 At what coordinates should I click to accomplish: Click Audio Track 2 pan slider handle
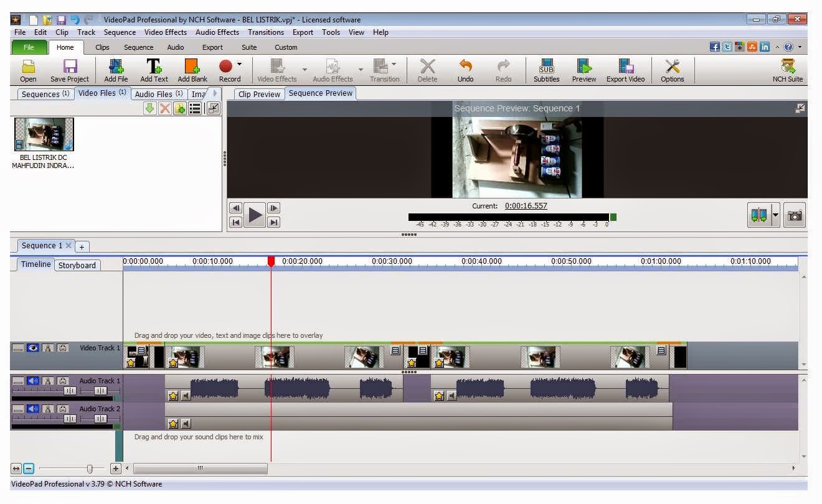(100, 419)
